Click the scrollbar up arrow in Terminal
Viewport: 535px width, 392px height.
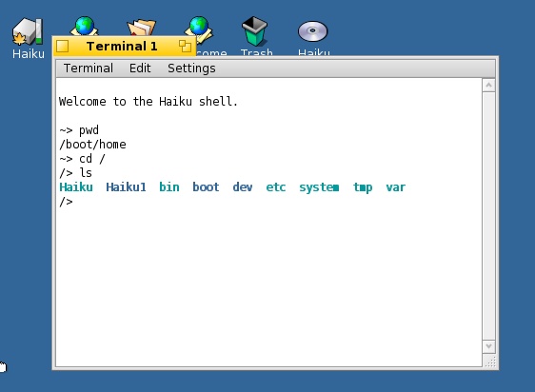pos(488,85)
